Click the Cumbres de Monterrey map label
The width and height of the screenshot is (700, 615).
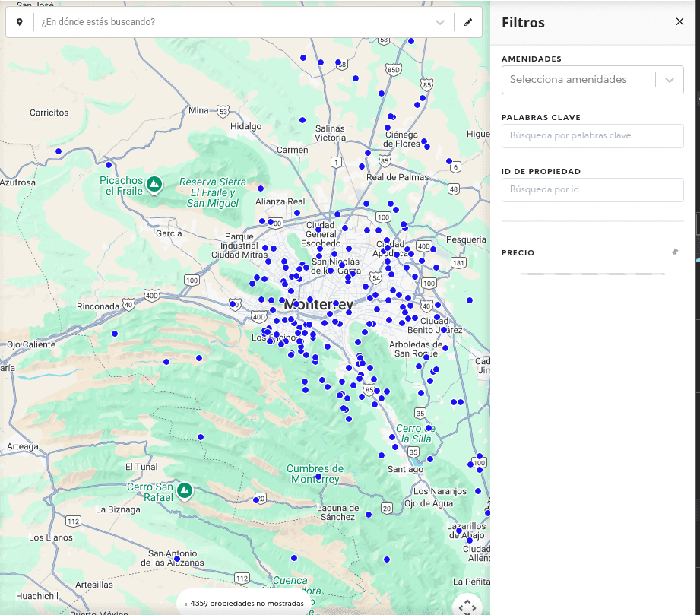pos(315,474)
